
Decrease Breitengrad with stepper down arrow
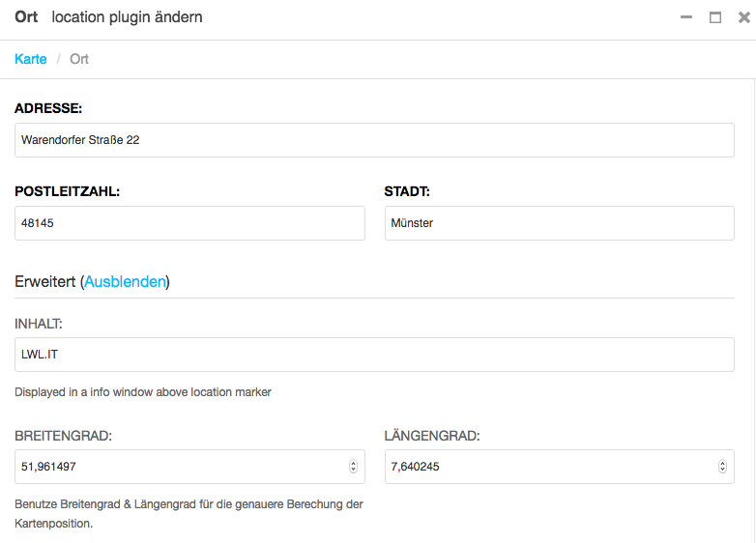click(354, 470)
